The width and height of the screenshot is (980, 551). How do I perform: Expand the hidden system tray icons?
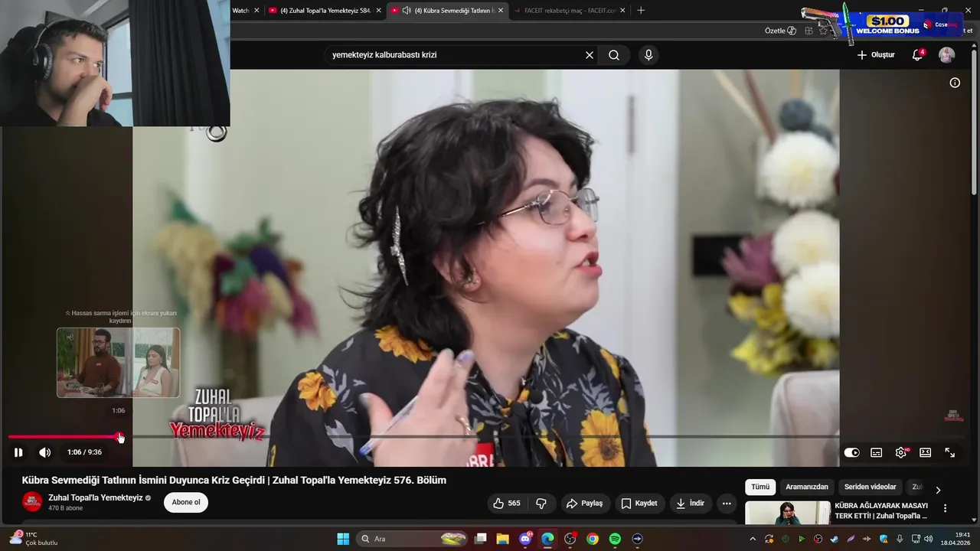click(x=753, y=539)
